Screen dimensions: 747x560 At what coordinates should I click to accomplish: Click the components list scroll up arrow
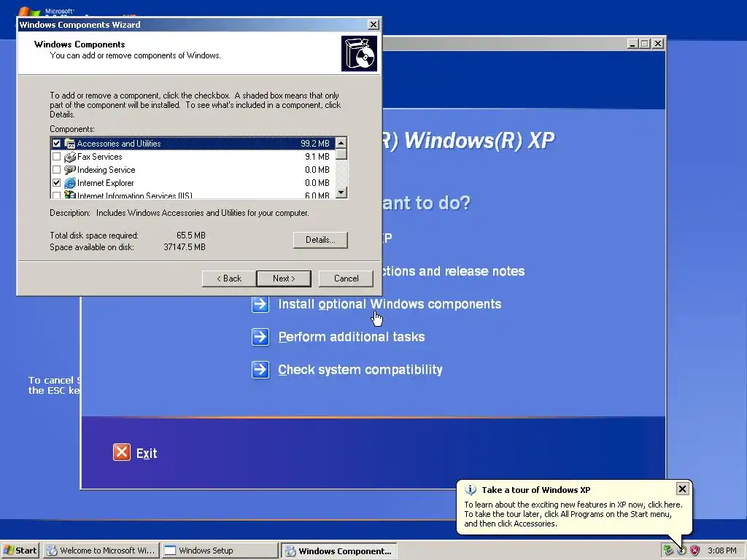click(341, 143)
